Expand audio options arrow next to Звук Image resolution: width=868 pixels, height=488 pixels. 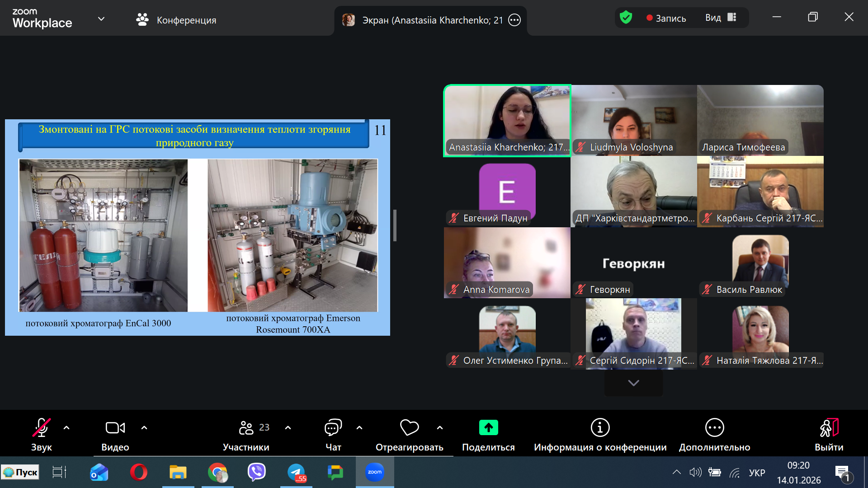[x=66, y=428]
